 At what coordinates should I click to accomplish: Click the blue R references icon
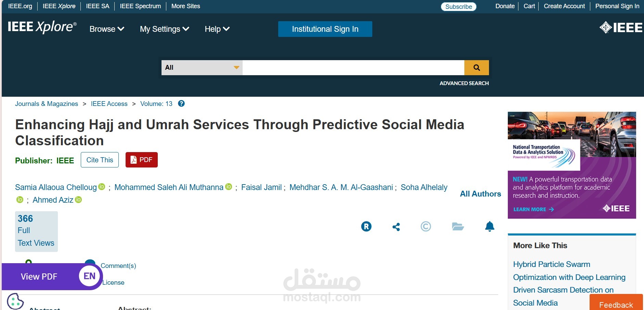[x=366, y=226]
